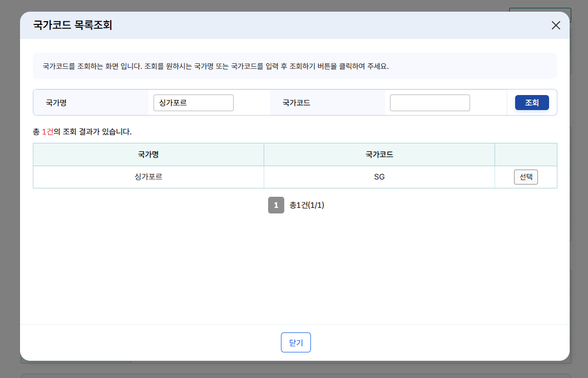The image size is (588, 378).
Task: Select page 1 in the pagination control
Action: pyautogui.click(x=276, y=205)
